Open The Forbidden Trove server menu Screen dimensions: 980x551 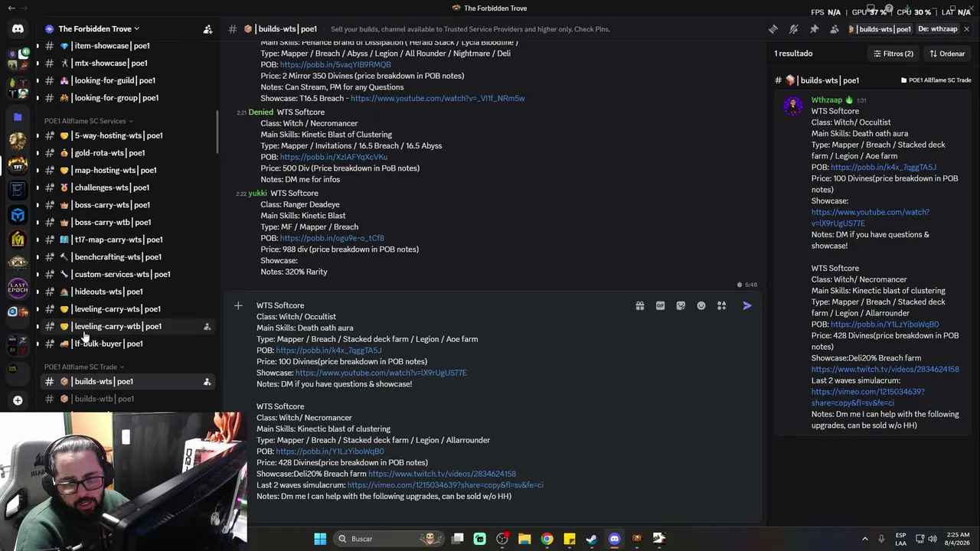coord(99,29)
